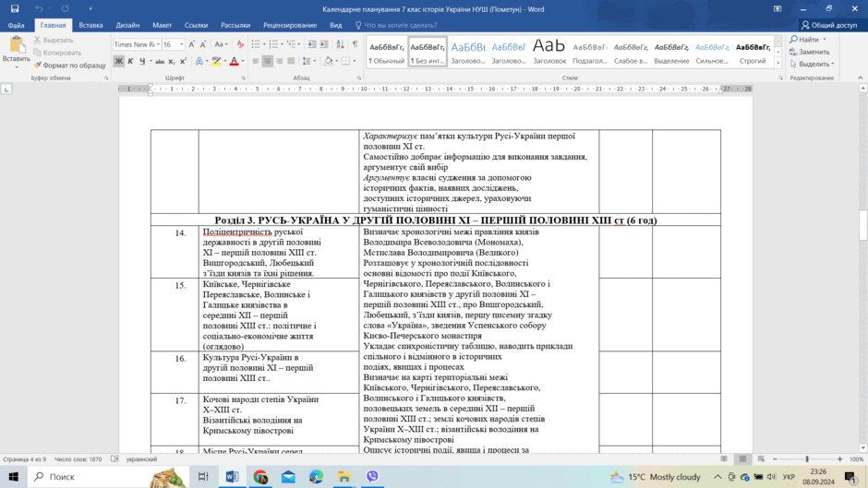Open Select (Выделить) dropdown
This screenshot has width=868, height=488.
(812, 65)
